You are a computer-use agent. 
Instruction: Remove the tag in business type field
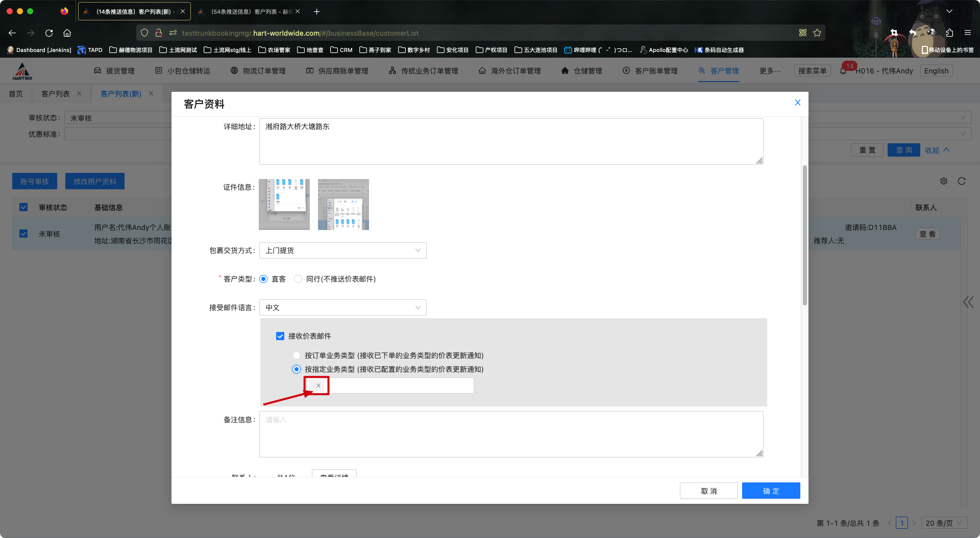coord(318,386)
